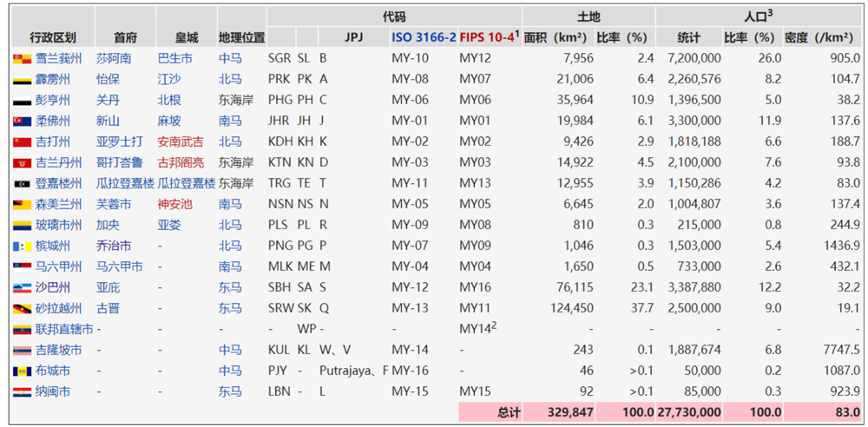Open the 莎阿南 capital link

114,58
